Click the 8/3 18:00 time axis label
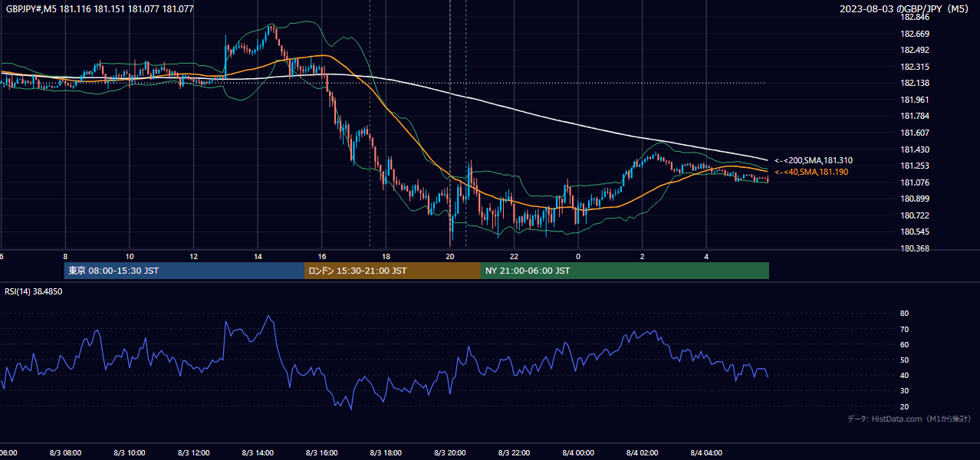Viewport: 980px width, 460px height. pos(386,453)
